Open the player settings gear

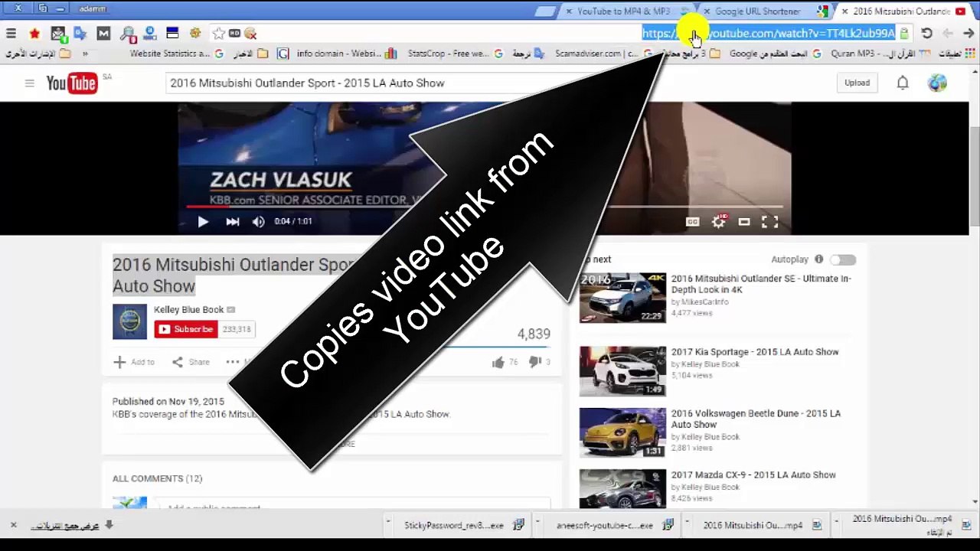point(718,221)
